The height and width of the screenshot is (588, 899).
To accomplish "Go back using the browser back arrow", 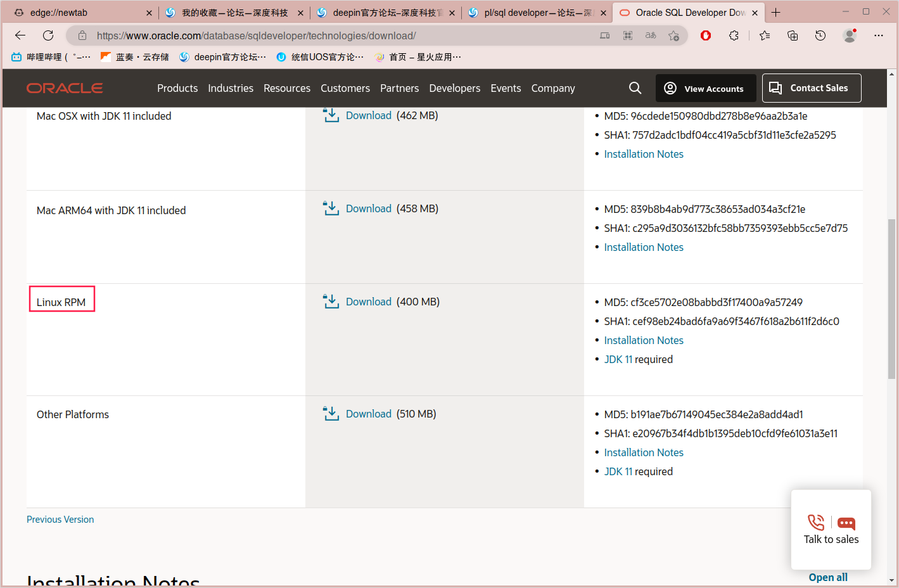I will 20,35.
